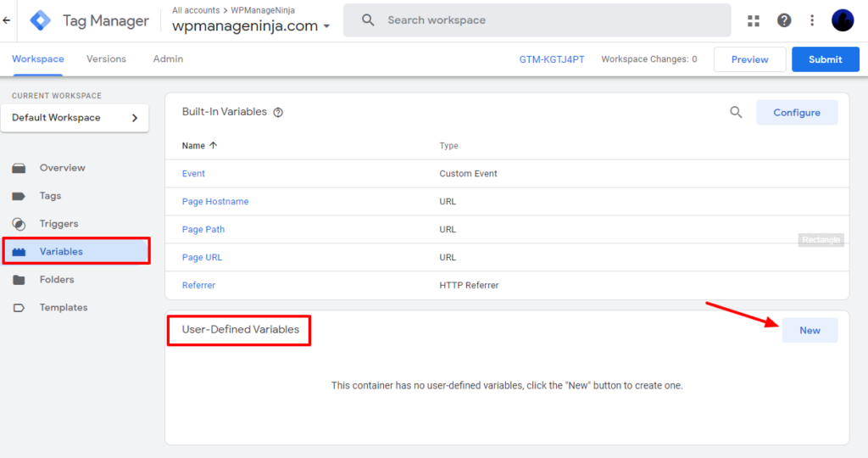Sort by Name column arrow
868x458 pixels.
[x=214, y=145]
